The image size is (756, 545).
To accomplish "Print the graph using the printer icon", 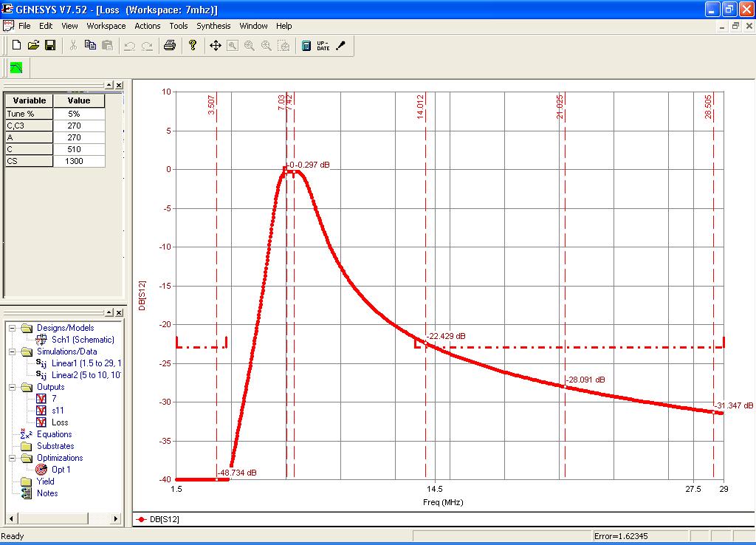I will point(170,46).
